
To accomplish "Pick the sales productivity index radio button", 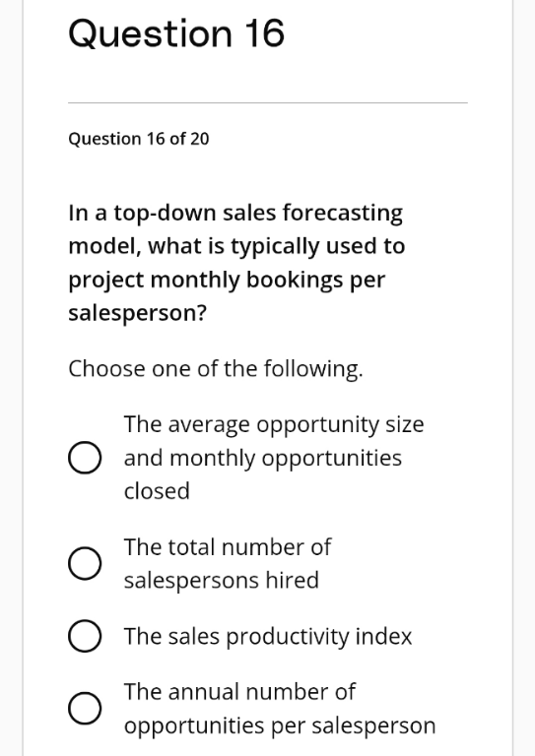I will 85,636.
